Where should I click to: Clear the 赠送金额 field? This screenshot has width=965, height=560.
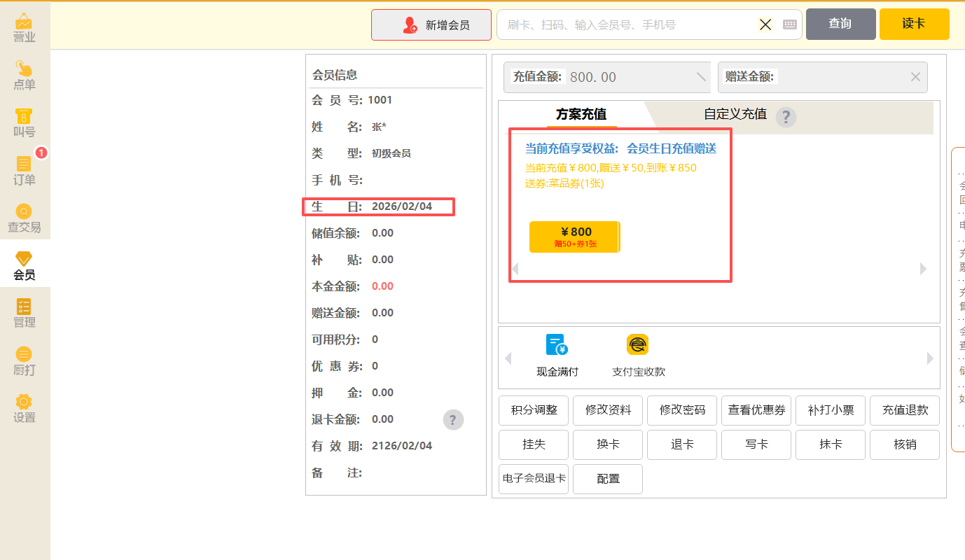[915, 77]
